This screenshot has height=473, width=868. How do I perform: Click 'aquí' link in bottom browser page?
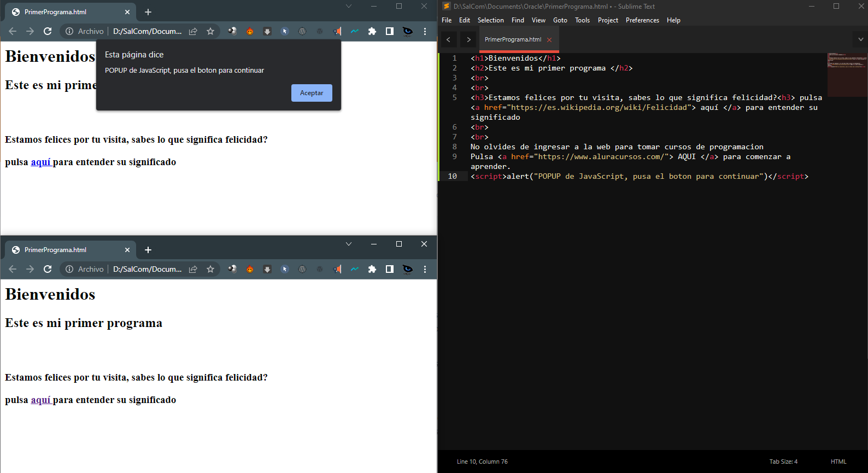point(40,400)
